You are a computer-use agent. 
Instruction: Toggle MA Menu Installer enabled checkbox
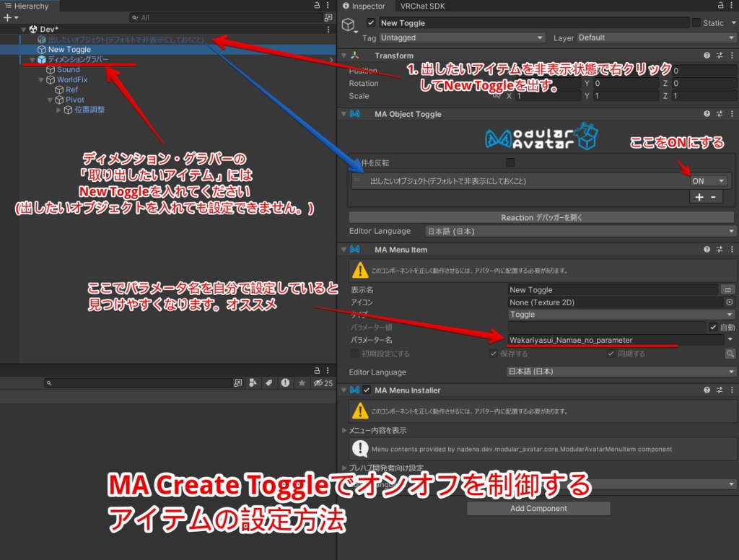367,390
